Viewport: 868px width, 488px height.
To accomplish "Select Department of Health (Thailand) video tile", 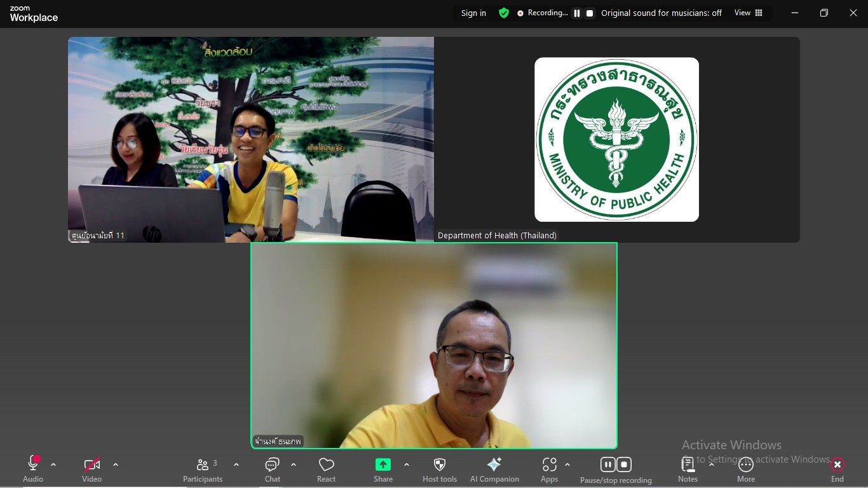I will [617, 139].
